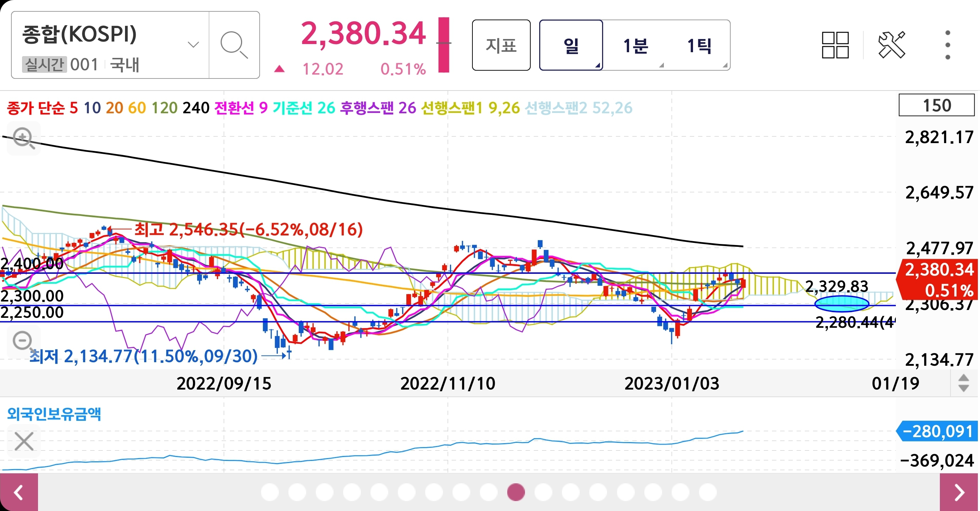
Task: Go to next page with right arrow
Action: pos(959,493)
